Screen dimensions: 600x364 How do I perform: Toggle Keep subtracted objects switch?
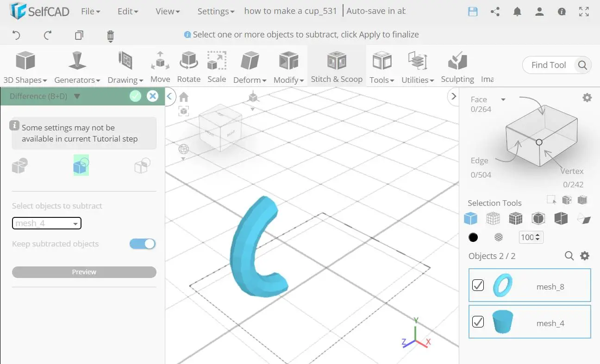click(143, 244)
